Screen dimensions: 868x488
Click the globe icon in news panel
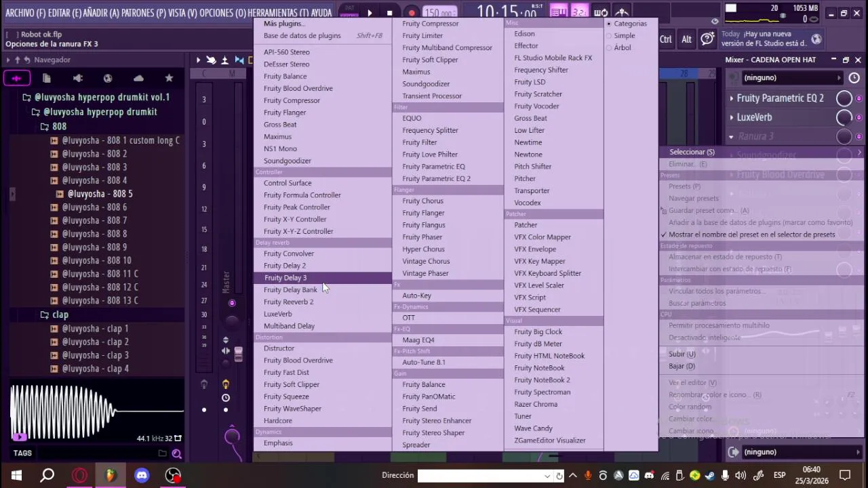tap(816, 39)
